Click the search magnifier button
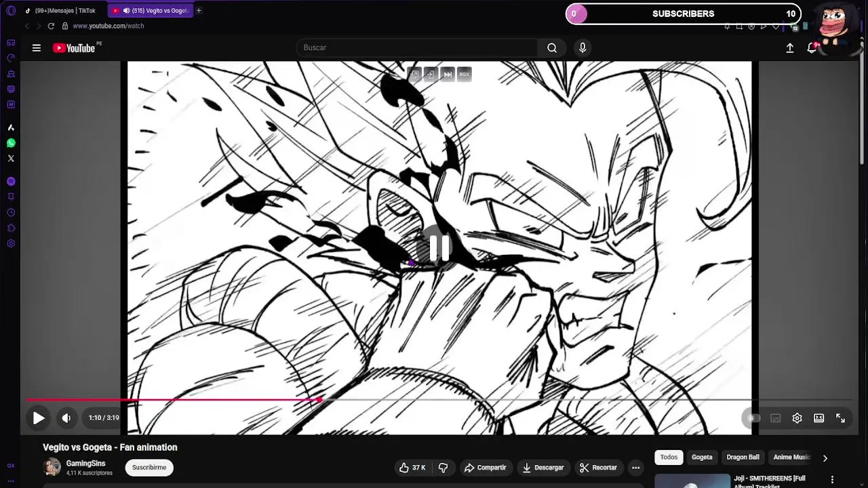The width and height of the screenshot is (868, 488). 552,47
